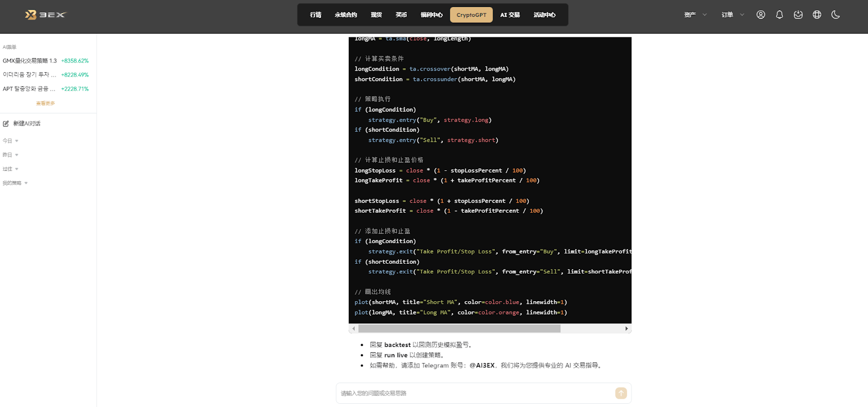Click the +8358.62% return value
The height and width of the screenshot is (407, 868).
(75, 61)
